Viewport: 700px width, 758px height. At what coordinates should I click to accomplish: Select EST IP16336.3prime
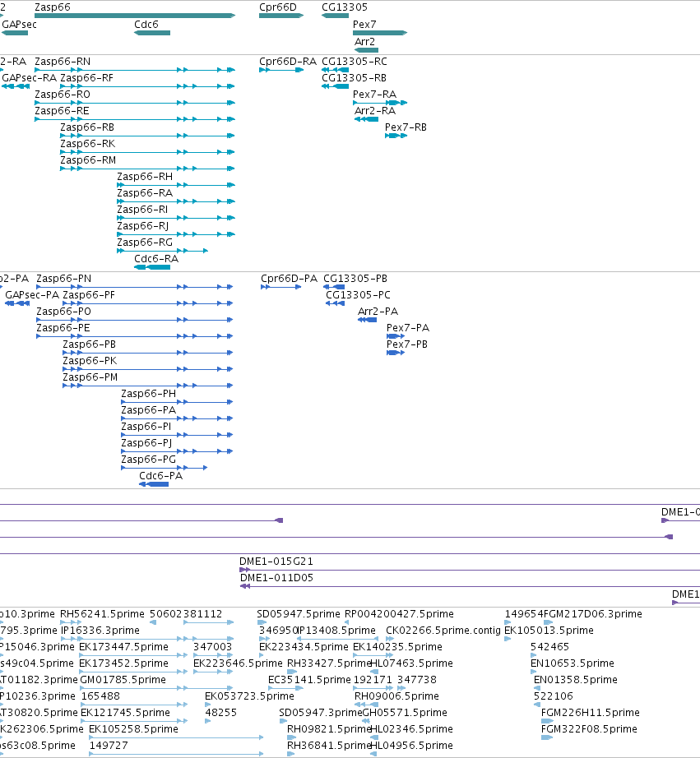click(100, 631)
